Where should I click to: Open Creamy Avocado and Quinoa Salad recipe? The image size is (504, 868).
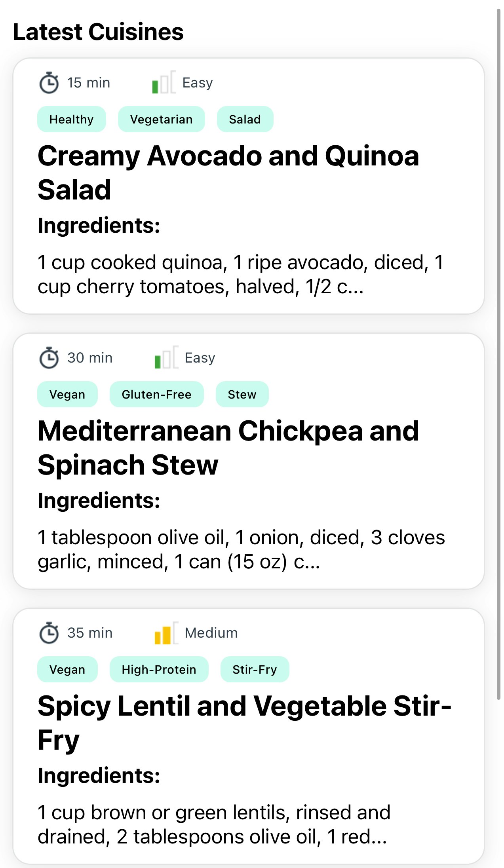pos(228,173)
